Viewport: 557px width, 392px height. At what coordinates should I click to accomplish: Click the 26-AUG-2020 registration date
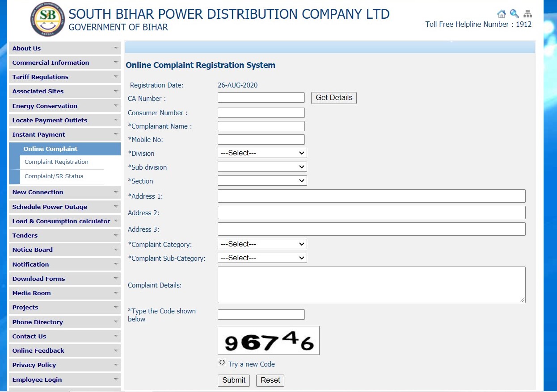coord(237,85)
